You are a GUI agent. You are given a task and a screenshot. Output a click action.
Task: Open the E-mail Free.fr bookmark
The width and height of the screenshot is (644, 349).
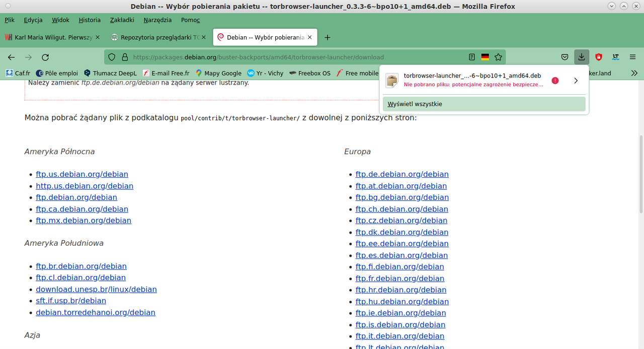coord(166,73)
